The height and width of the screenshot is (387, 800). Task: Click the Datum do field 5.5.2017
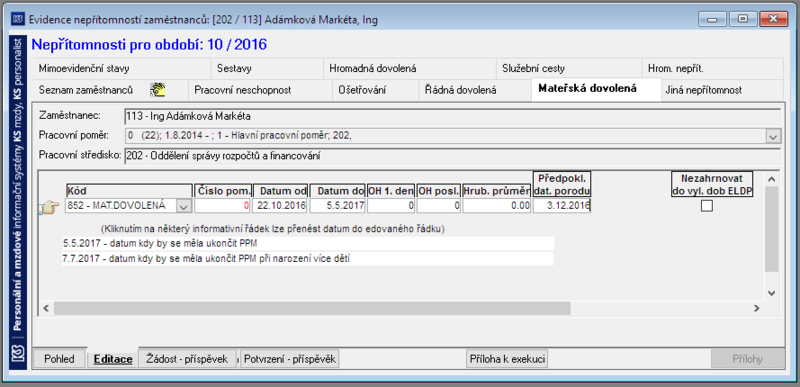(337, 206)
